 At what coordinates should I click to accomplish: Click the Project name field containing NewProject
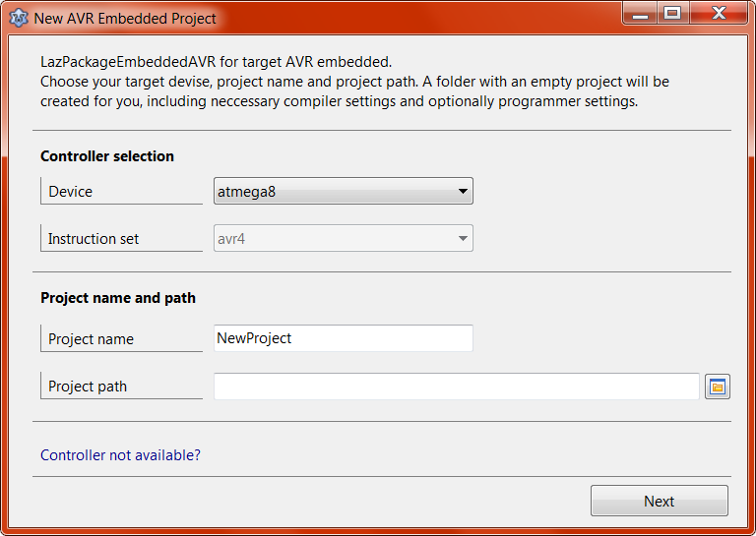click(343, 338)
